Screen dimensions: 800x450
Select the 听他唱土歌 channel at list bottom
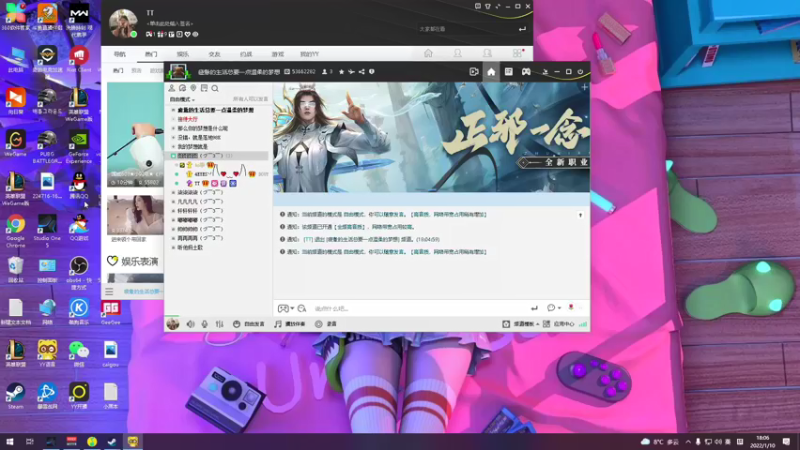click(x=190, y=247)
